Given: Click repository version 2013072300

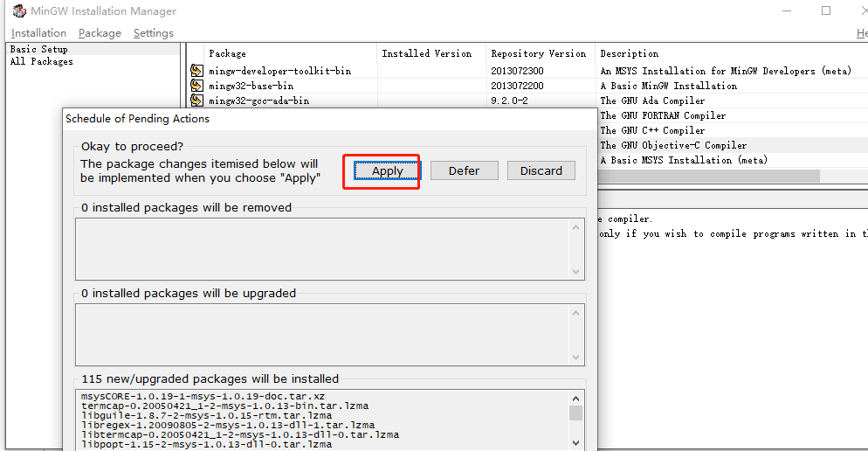Looking at the screenshot, I should [x=517, y=71].
